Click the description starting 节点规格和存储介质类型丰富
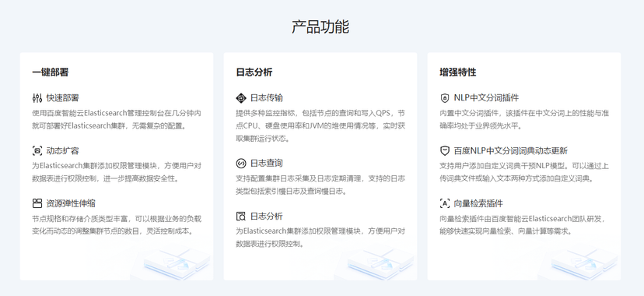Viewport: 644px width, 296px height. [117, 225]
